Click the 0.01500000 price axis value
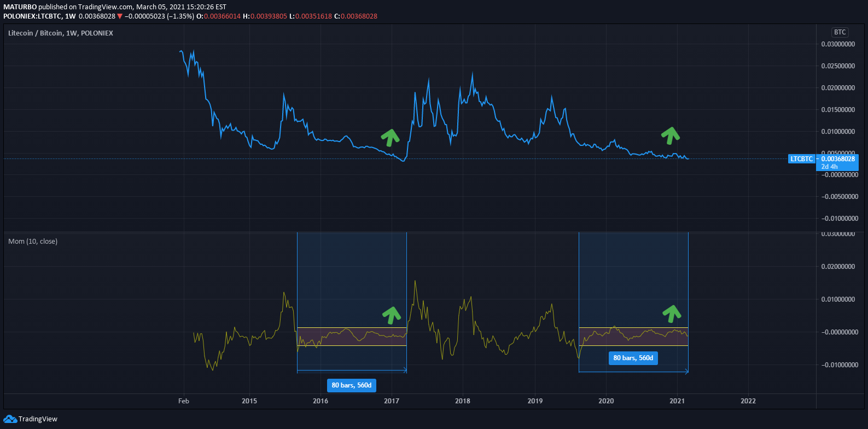 coord(838,110)
